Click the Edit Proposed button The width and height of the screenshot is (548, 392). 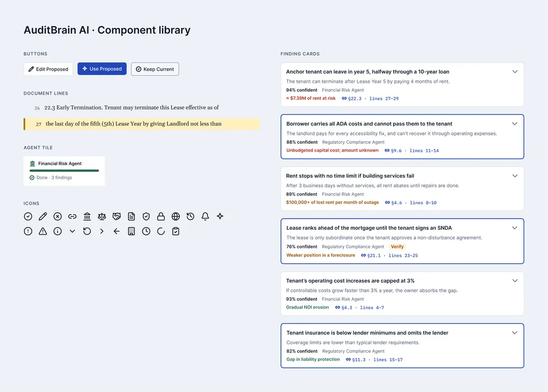click(x=48, y=69)
